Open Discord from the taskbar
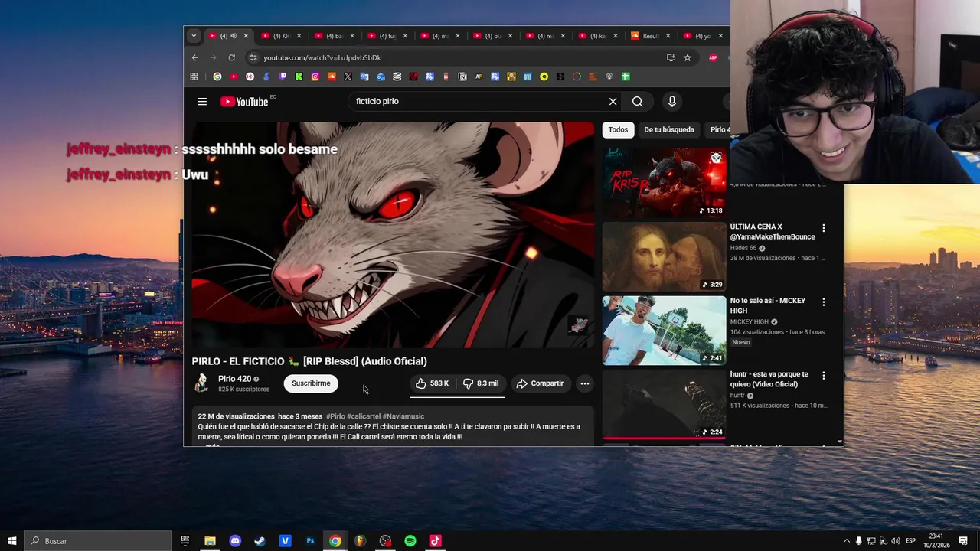The width and height of the screenshot is (980, 551). click(235, 541)
